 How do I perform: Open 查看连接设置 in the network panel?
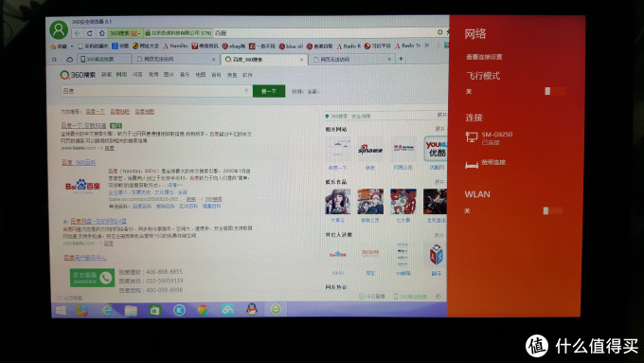pyautogui.click(x=484, y=57)
